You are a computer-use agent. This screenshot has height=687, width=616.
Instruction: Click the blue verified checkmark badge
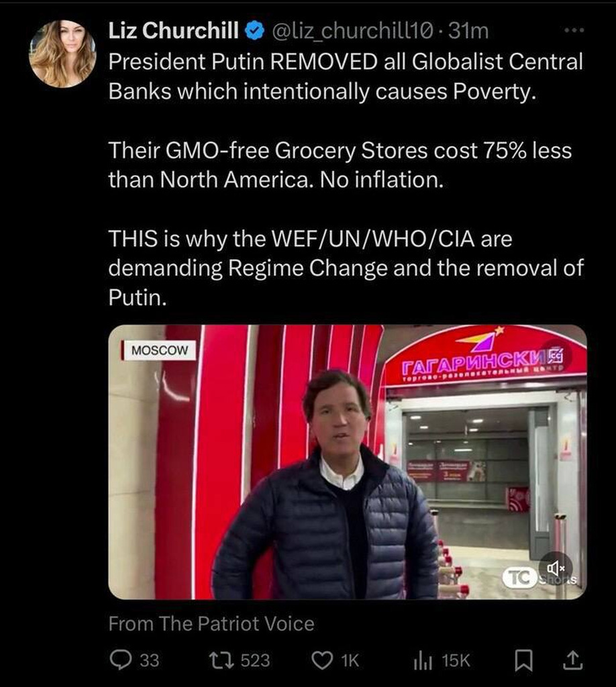(254, 31)
